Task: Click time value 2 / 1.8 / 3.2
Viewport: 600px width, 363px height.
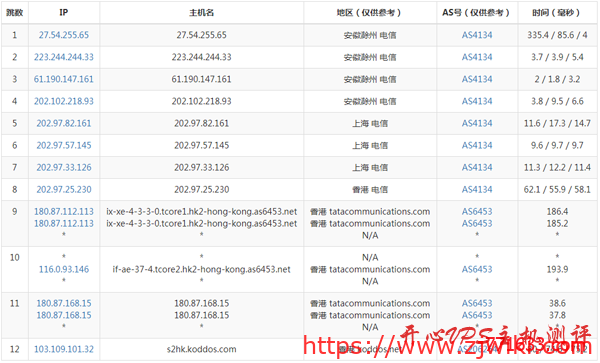Action: (x=557, y=79)
